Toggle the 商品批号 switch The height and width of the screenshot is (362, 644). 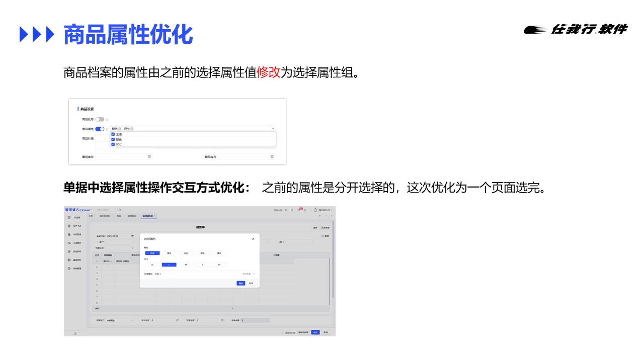click(x=100, y=119)
